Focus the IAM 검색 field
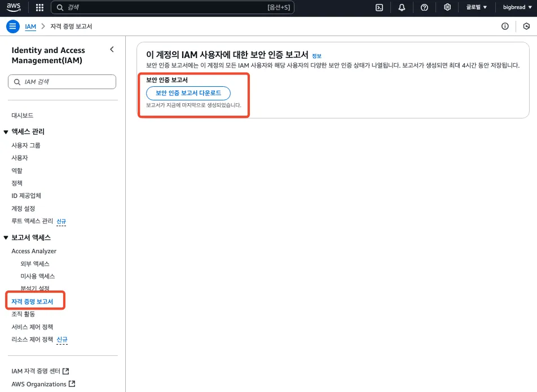 pyautogui.click(x=62, y=82)
